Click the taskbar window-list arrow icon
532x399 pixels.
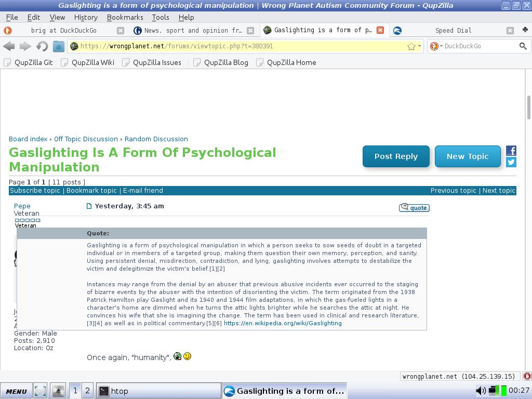pyautogui.click(x=58, y=391)
